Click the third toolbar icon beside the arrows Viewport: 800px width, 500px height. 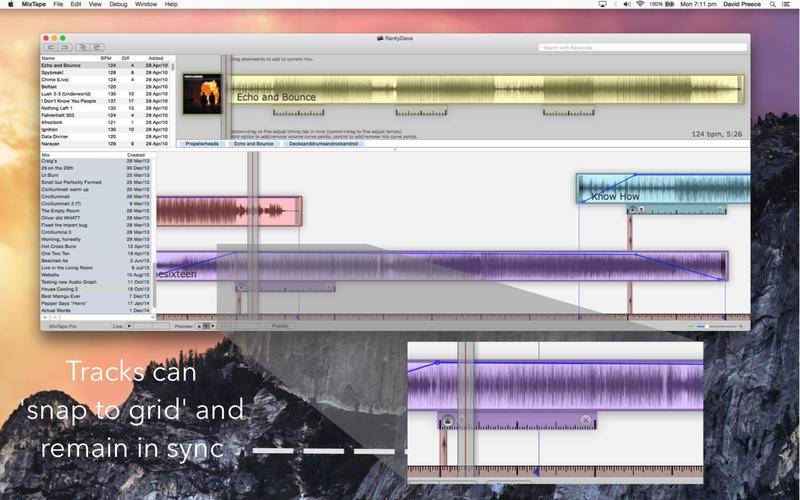click(83, 47)
